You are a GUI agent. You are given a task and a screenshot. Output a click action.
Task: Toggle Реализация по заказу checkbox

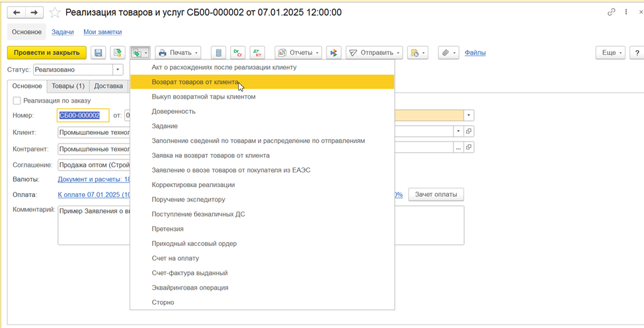pos(17,101)
